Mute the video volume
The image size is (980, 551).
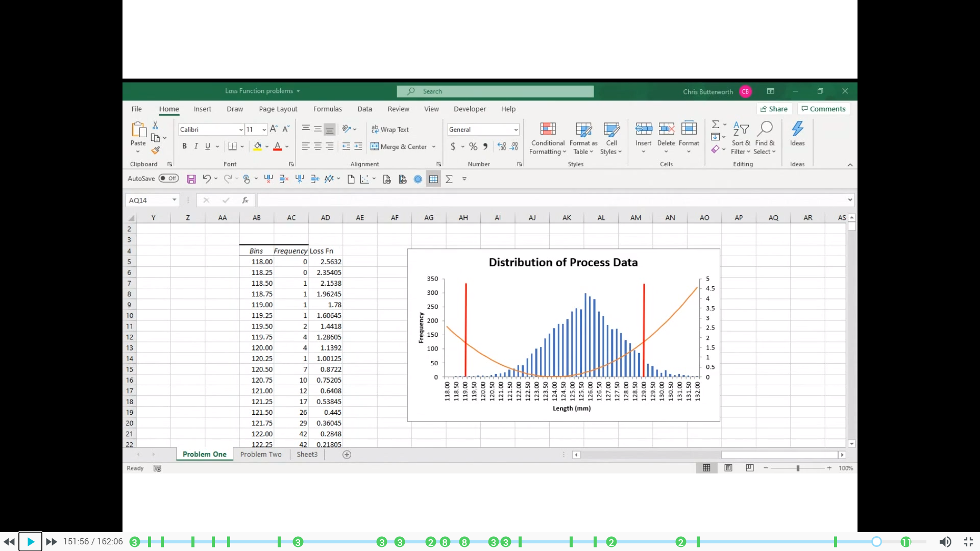pos(945,542)
